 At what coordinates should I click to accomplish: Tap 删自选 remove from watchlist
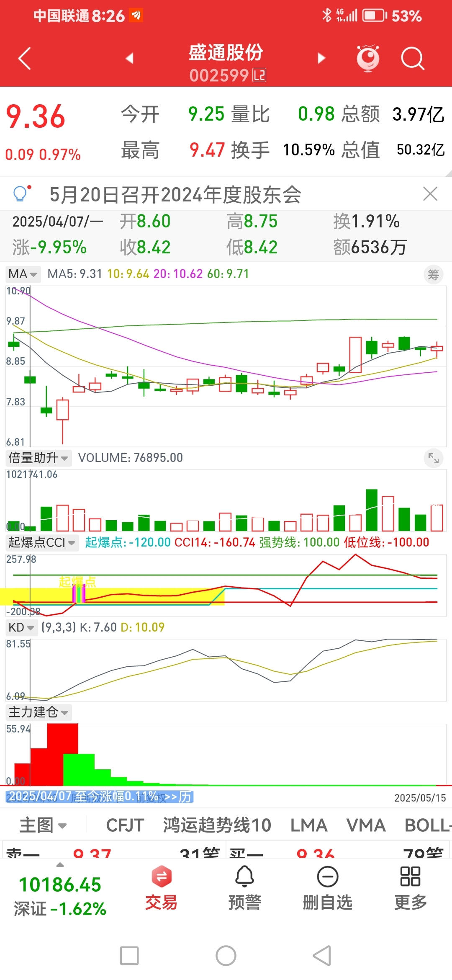328,888
